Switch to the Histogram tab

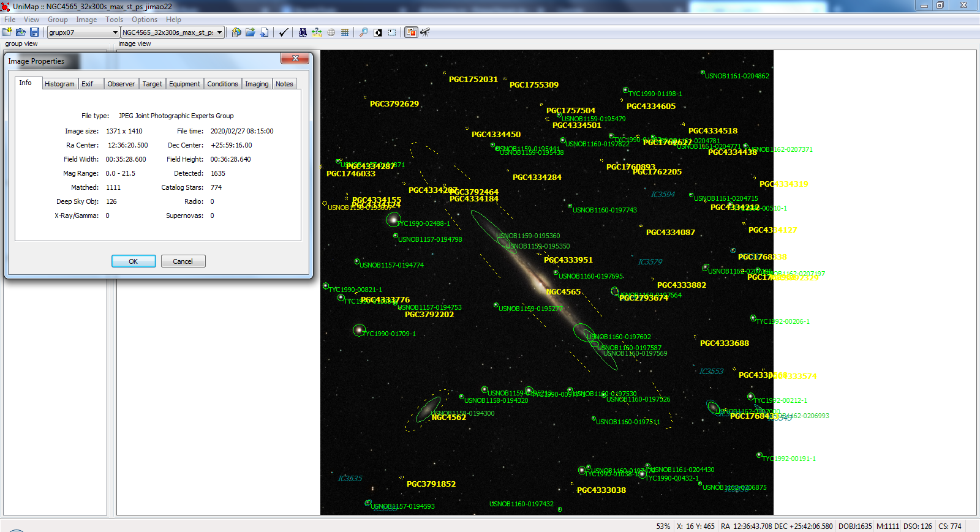(x=59, y=84)
